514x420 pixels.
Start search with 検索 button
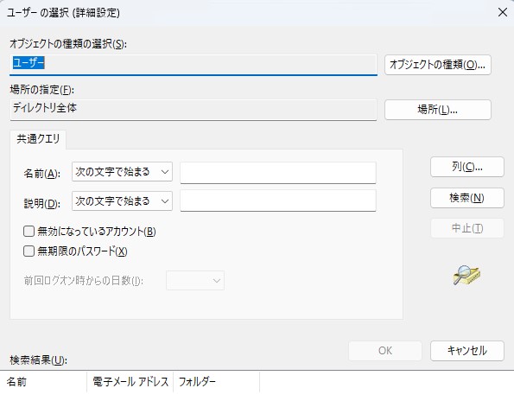(466, 198)
